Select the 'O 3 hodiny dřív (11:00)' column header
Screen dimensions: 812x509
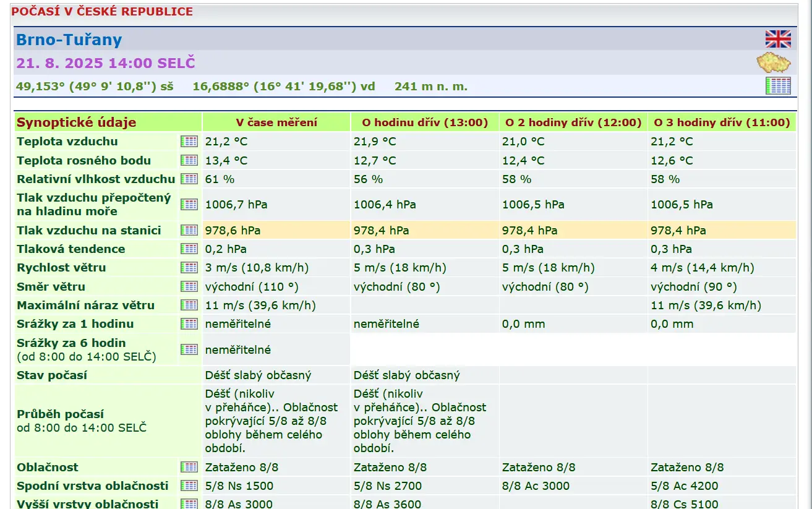pyautogui.click(x=722, y=122)
